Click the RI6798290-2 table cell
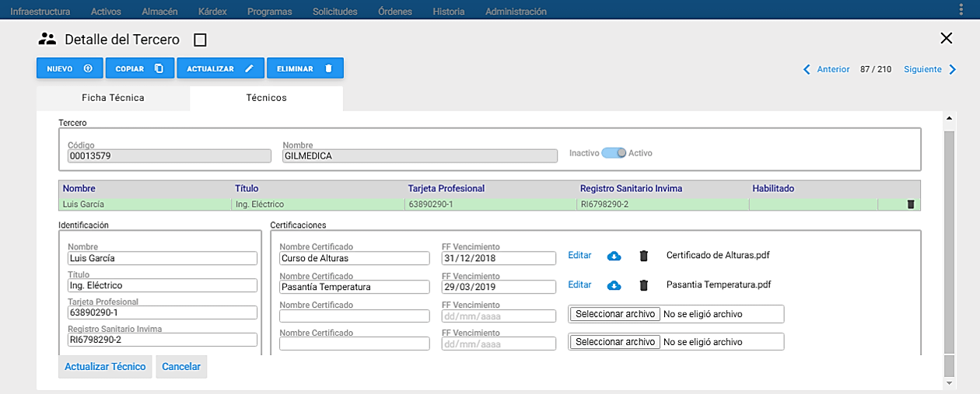980x394 pixels. tap(663, 204)
